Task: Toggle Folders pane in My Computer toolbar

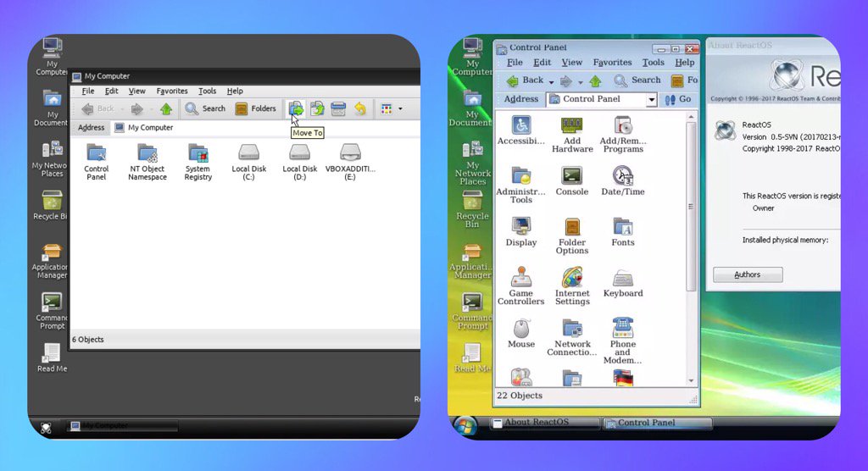Action: pos(255,108)
